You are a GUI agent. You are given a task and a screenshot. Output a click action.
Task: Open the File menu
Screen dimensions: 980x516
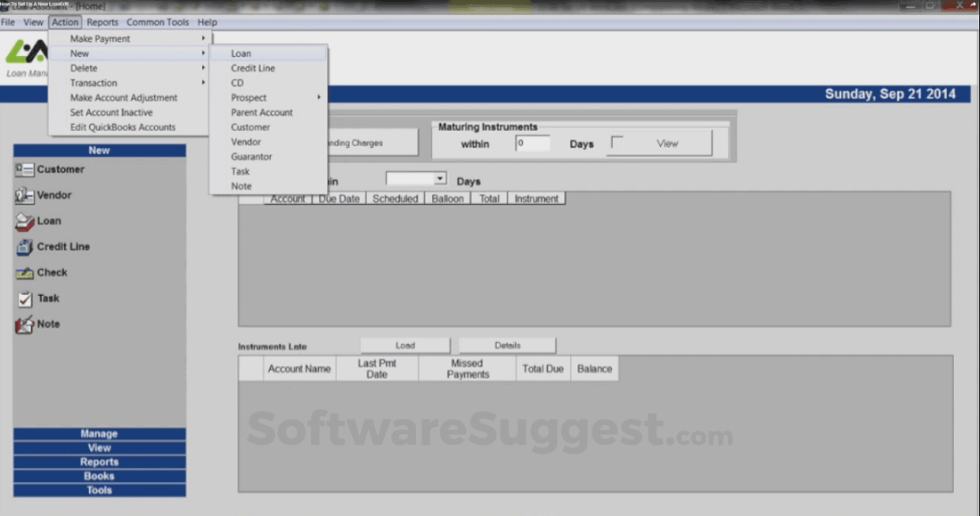8,22
